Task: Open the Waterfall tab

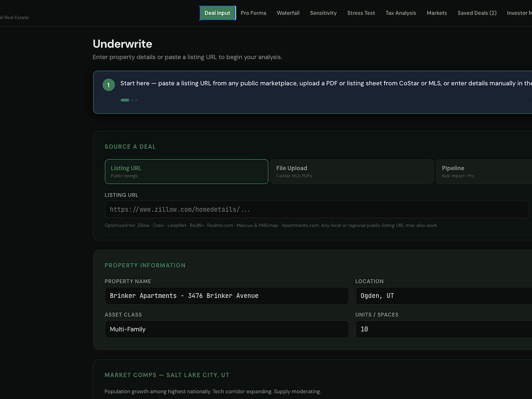Action: [288, 13]
